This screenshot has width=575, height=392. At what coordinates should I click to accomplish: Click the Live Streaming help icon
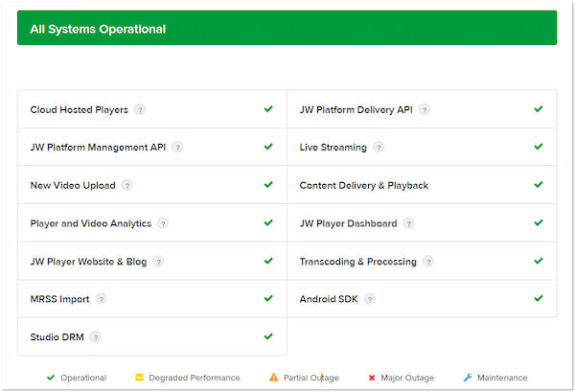coord(379,148)
